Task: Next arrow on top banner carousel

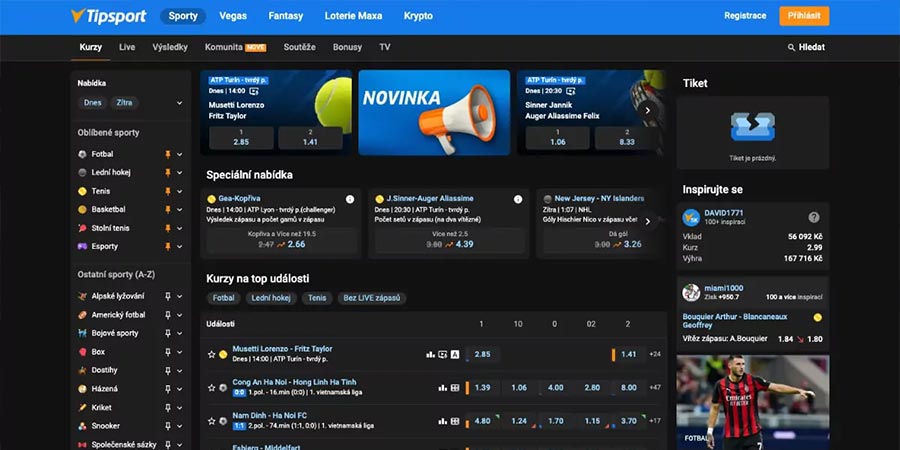Action: (x=648, y=110)
